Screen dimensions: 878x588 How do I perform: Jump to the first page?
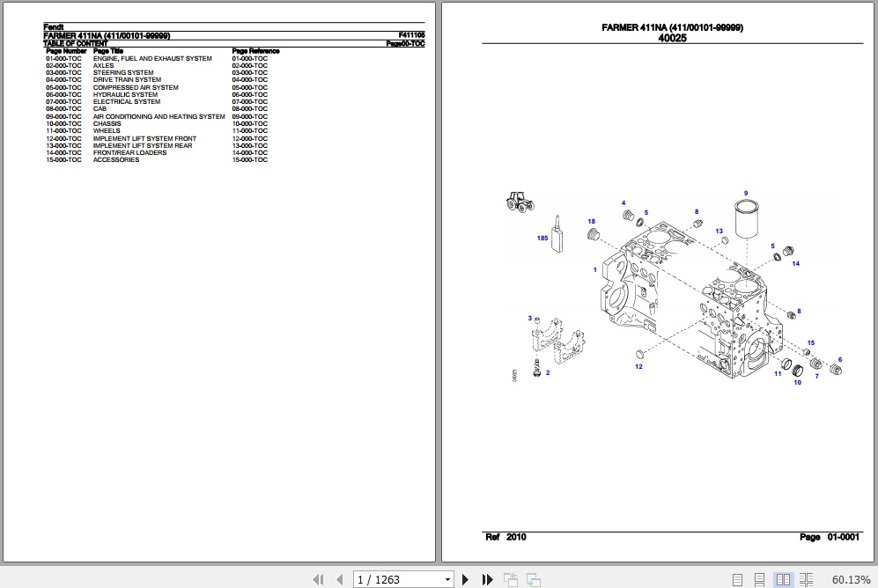(319, 579)
